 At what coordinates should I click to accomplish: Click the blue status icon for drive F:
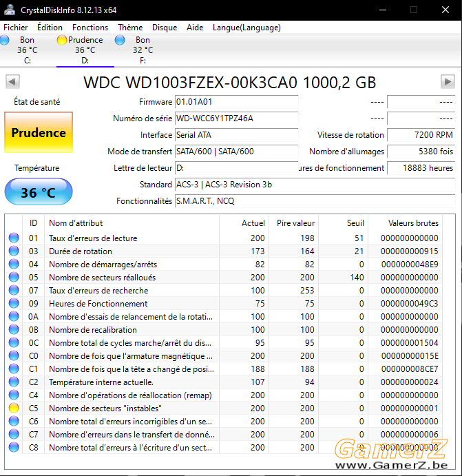[x=120, y=40]
